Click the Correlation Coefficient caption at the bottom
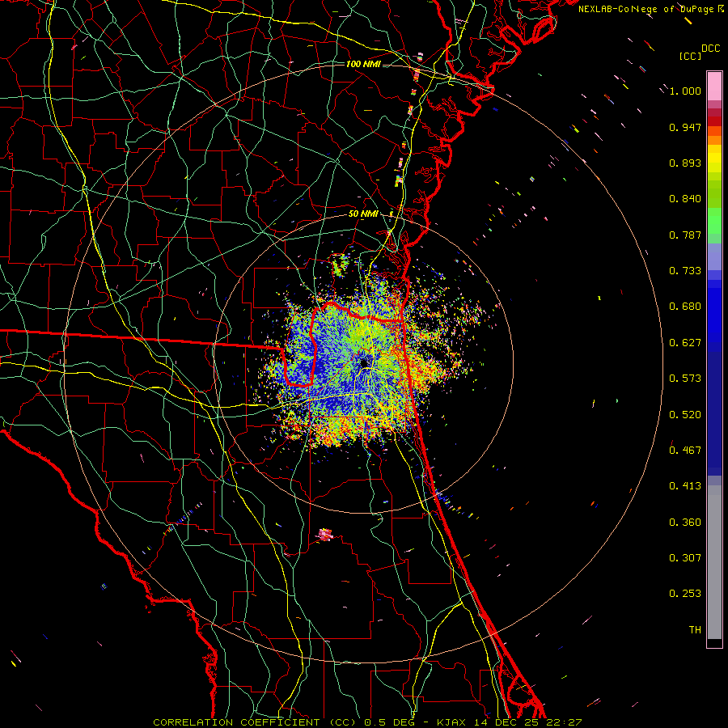Viewport: 728px width, 728px height. click(366, 722)
